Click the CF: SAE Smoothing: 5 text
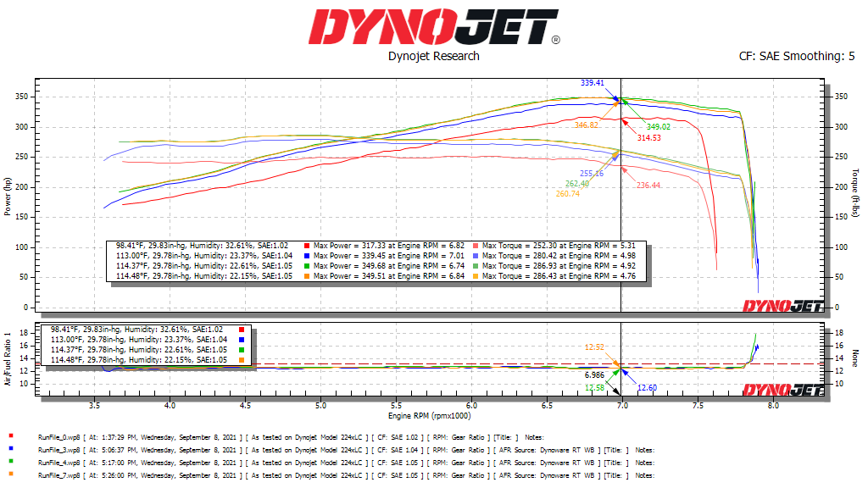 (x=798, y=57)
